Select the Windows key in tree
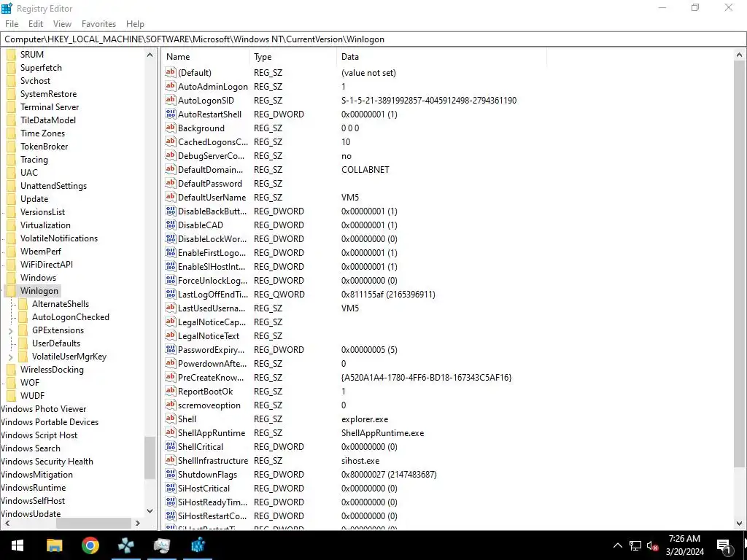747x560 pixels. (x=38, y=278)
